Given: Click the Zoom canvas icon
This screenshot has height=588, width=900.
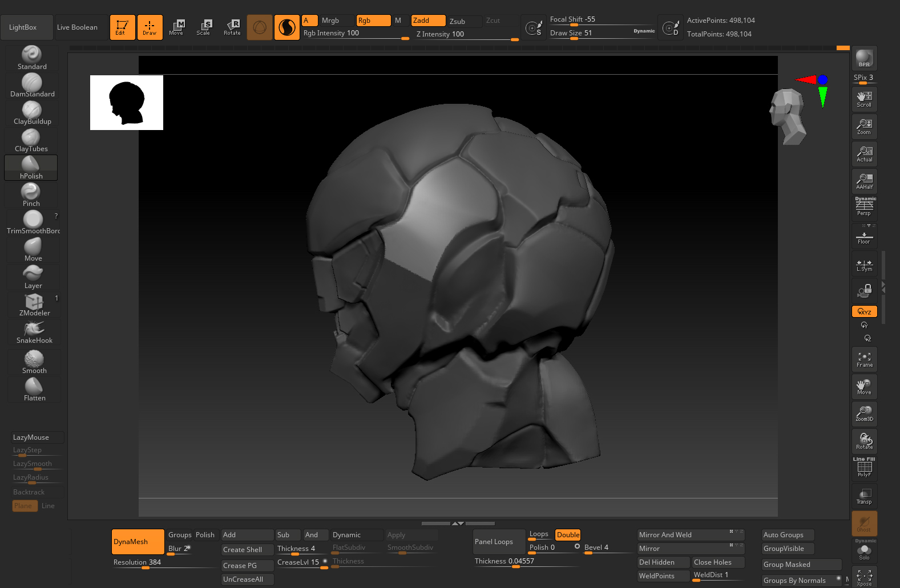Looking at the screenshot, I should [x=864, y=127].
